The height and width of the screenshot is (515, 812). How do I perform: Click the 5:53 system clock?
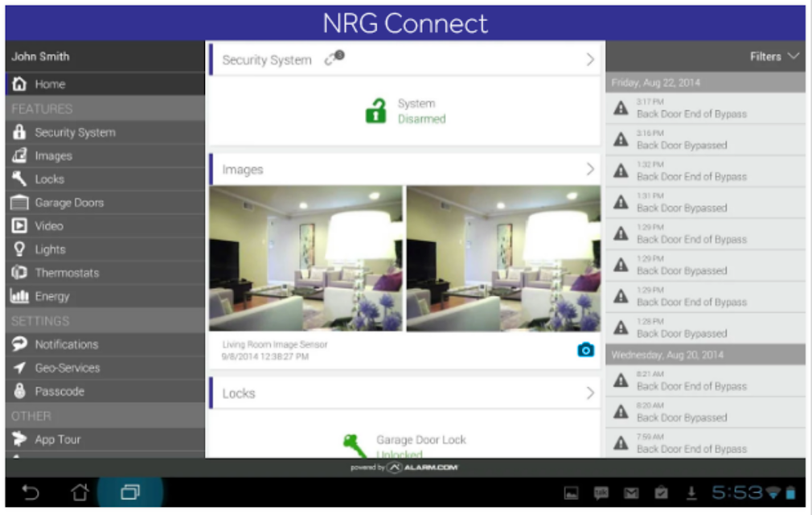click(736, 492)
